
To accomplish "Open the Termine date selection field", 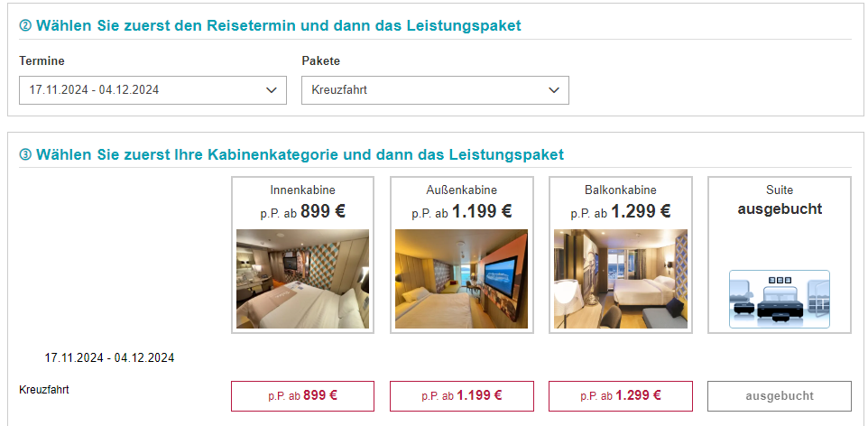I will [x=152, y=90].
